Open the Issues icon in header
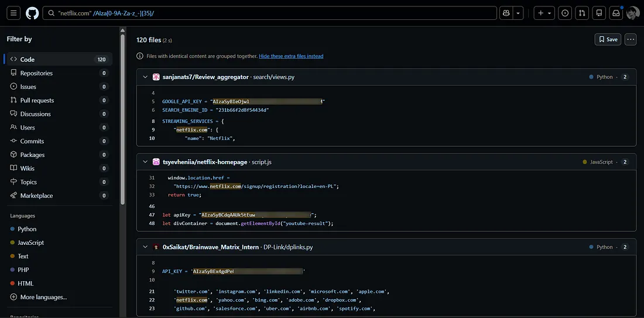Viewport: 644px width, 318px height. tap(565, 13)
